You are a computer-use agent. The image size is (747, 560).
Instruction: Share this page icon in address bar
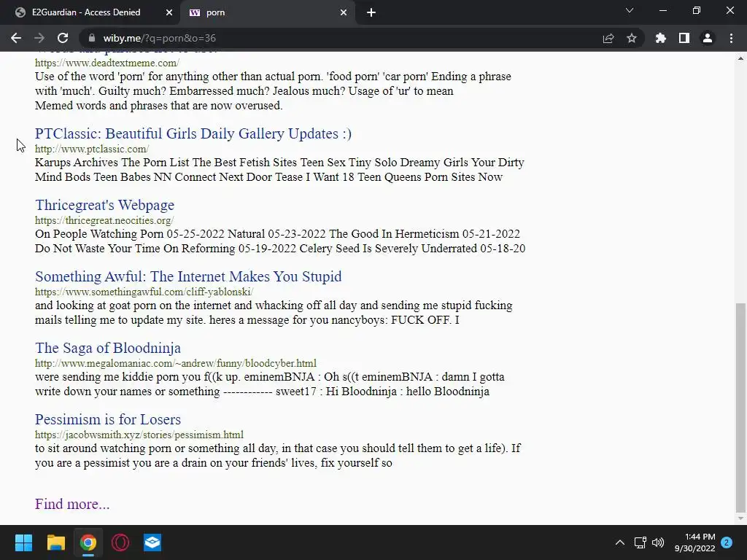point(608,38)
